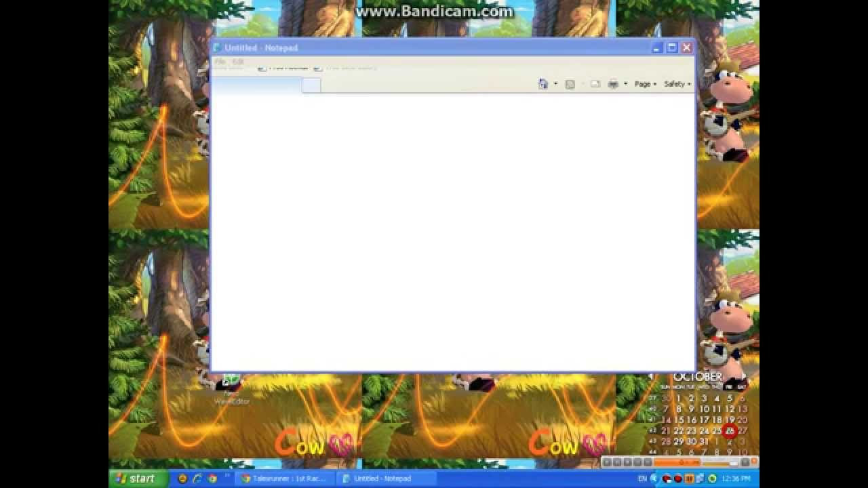Click the fourth media player button
This screenshot has height=488, width=868.
(x=638, y=462)
